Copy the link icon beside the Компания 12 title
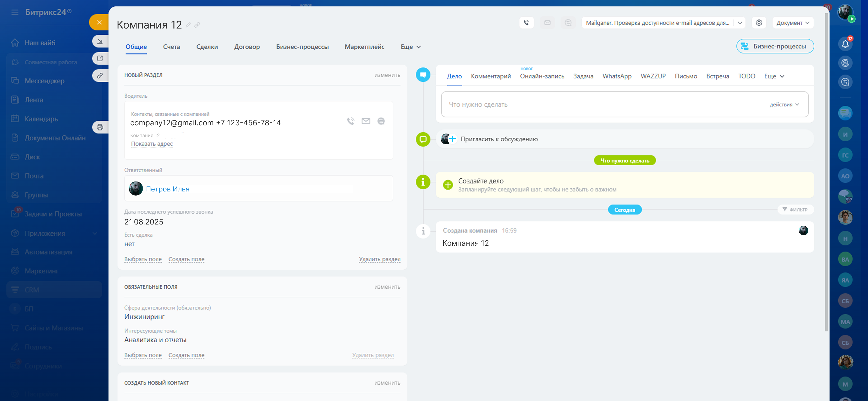Screen dimensions: 868x401 pyautogui.click(x=197, y=25)
